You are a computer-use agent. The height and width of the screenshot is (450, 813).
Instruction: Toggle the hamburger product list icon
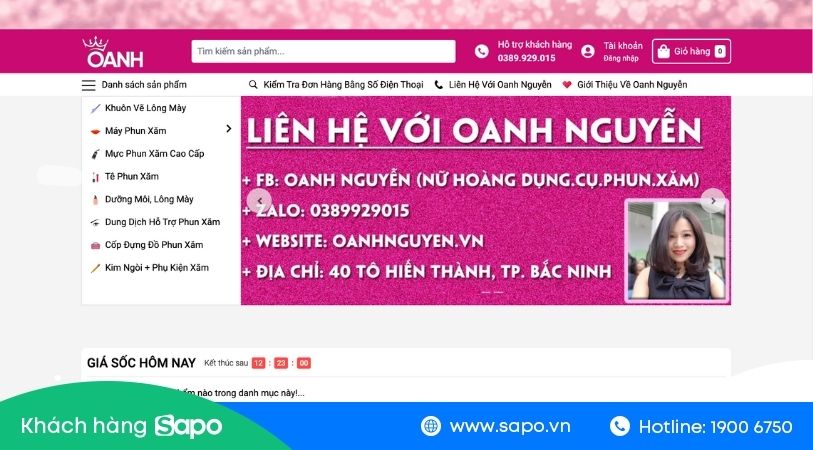pyautogui.click(x=89, y=85)
